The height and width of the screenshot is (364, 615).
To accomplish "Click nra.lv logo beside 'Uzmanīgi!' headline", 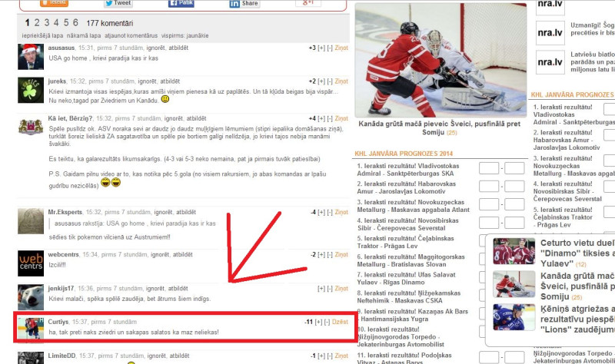I will tap(550, 32).
